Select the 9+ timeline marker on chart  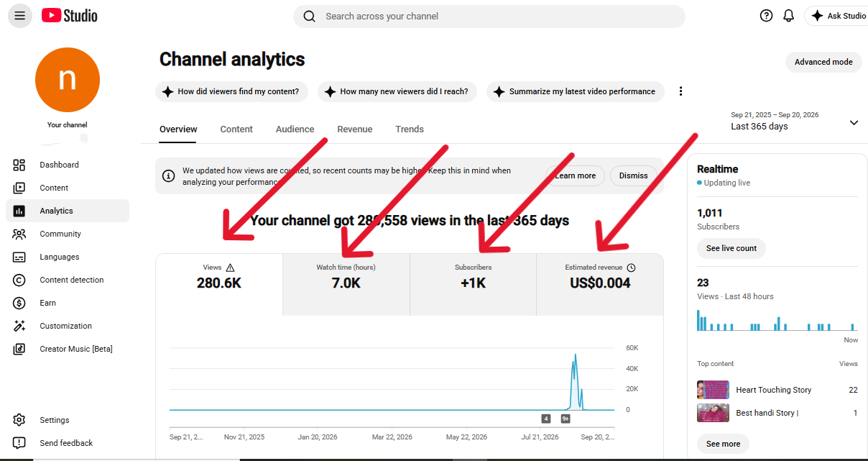point(565,419)
